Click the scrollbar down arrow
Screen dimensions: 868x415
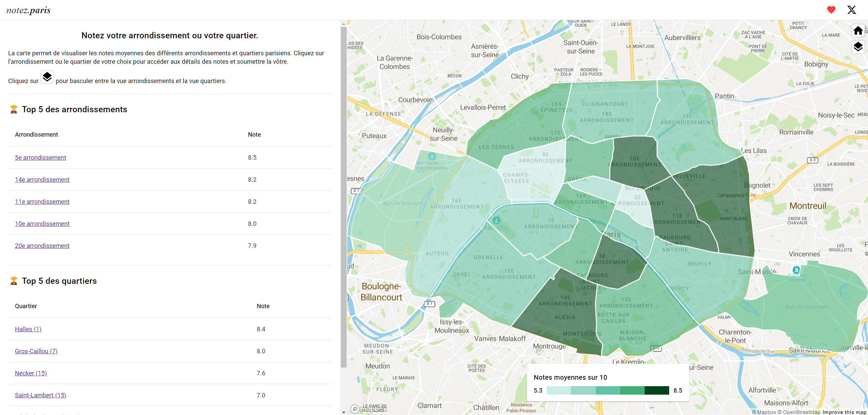344,412
